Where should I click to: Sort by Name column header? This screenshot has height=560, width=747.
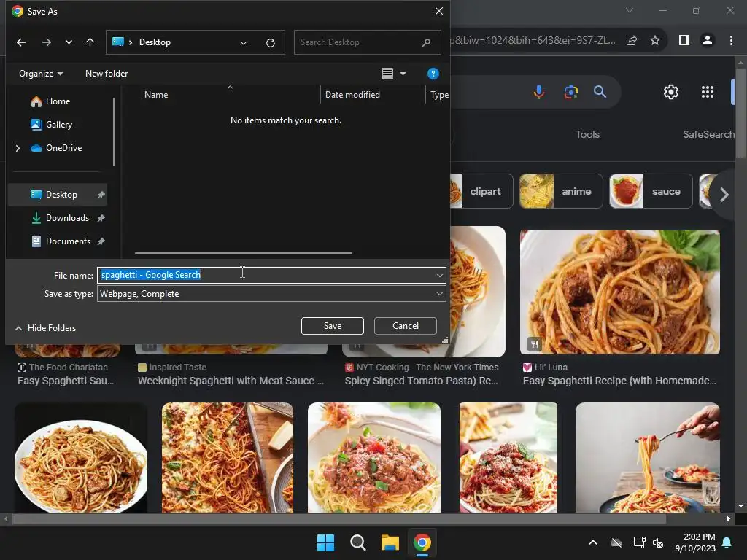coord(156,95)
